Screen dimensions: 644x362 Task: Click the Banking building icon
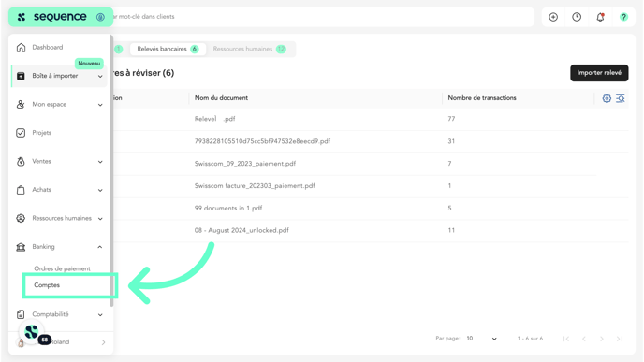[x=21, y=247]
